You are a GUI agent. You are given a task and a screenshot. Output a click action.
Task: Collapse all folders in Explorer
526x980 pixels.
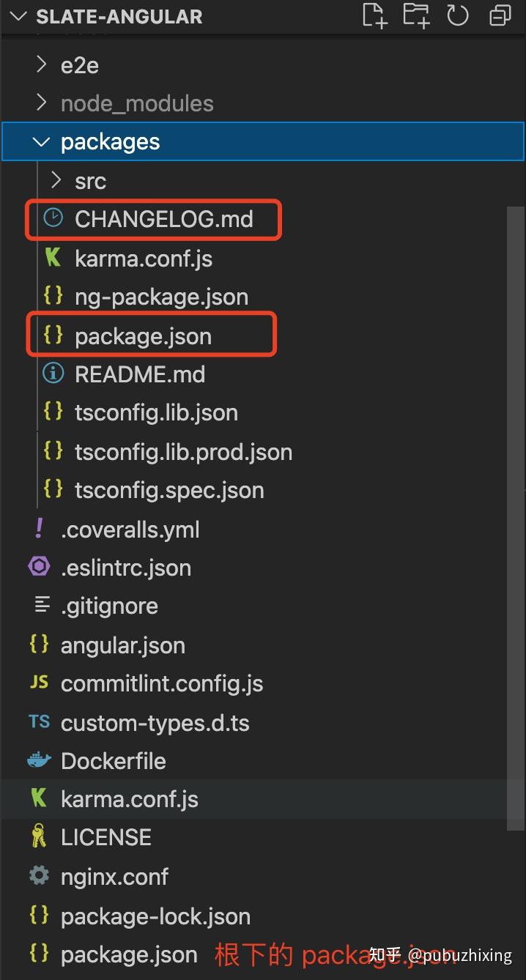pos(500,15)
